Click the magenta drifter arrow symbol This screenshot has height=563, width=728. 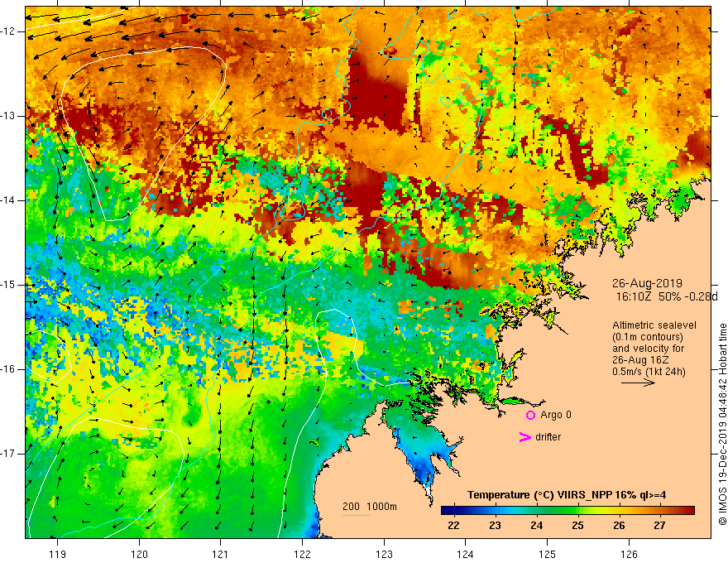pos(525,437)
